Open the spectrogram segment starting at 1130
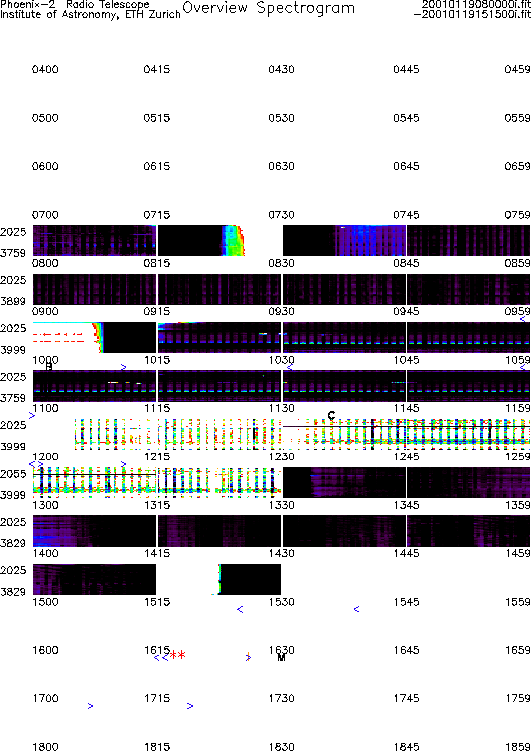Viewport: 531px width, 751px height. [344, 434]
